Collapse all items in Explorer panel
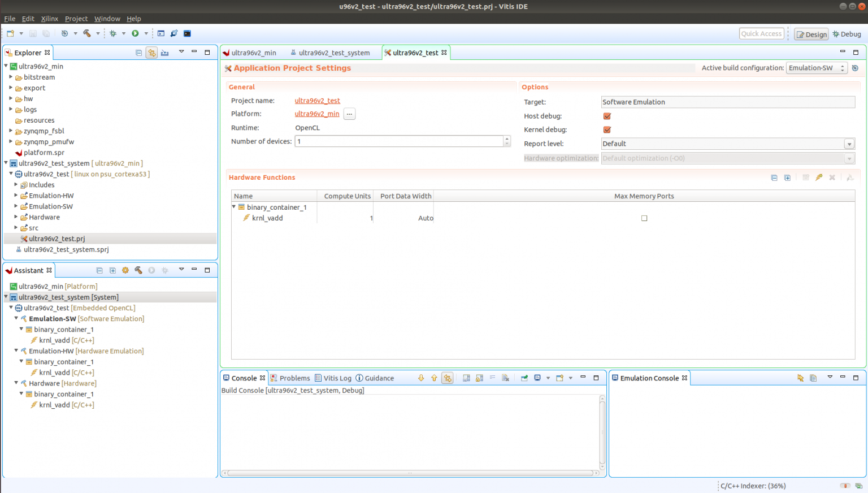This screenshot has width=868, height=493. pyautogui.click(x=138, y=53)
